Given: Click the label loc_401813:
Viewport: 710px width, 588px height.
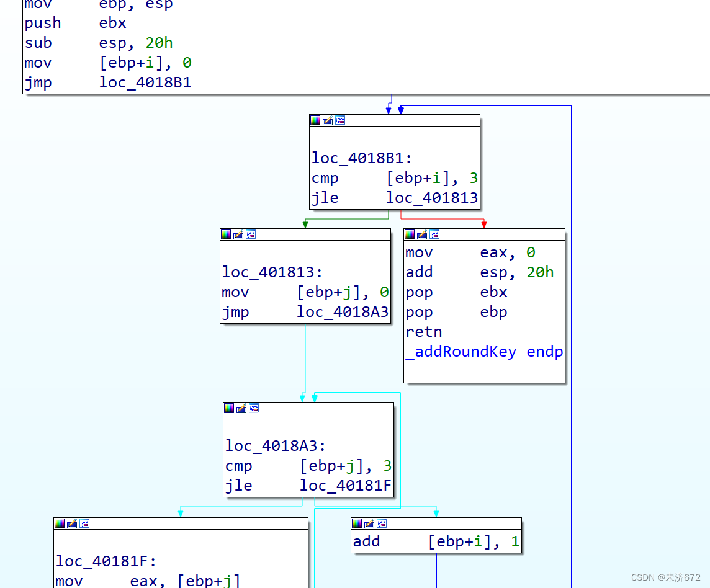Looking at the screenshot, I should tap(272, 272).
